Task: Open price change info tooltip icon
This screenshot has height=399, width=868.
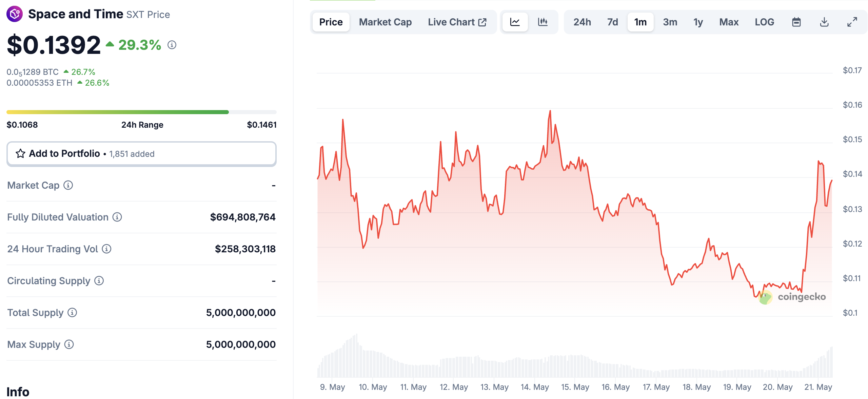Action: (172, 45)
